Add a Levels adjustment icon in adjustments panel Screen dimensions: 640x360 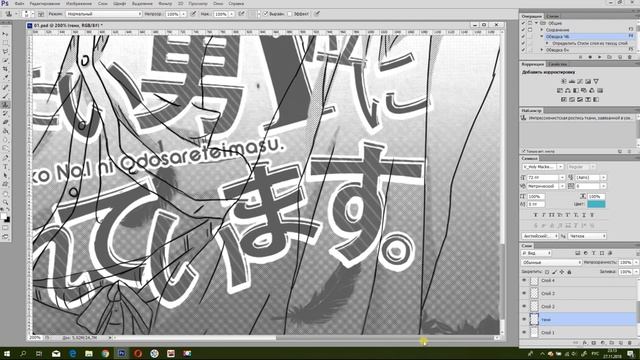572,82
